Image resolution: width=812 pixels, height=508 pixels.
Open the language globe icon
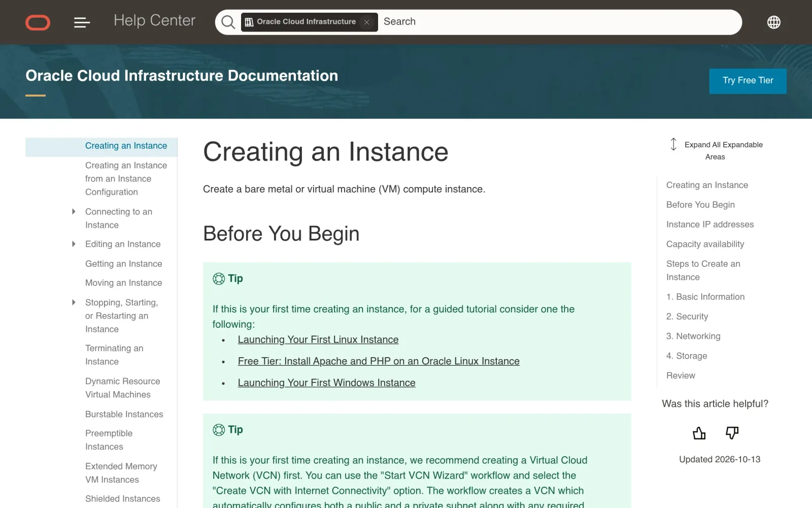point(773,22)
